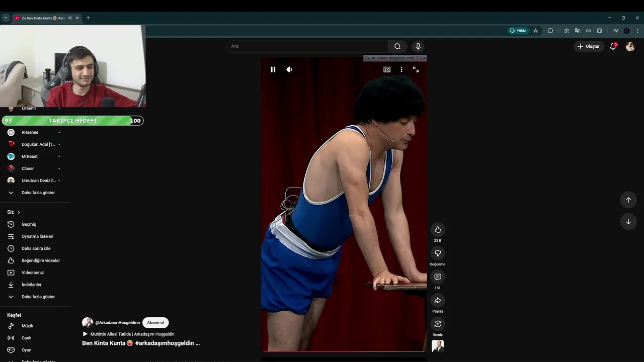The height and width of the screenshot is (362, 644).
Task: Open the media control music-note icon
Action: coord(616,31)
